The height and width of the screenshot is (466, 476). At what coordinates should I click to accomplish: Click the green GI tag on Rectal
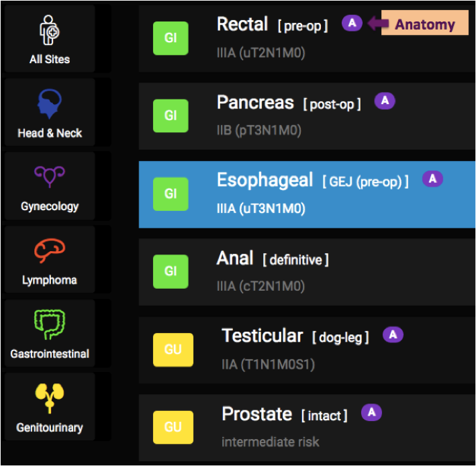(171, 38)
